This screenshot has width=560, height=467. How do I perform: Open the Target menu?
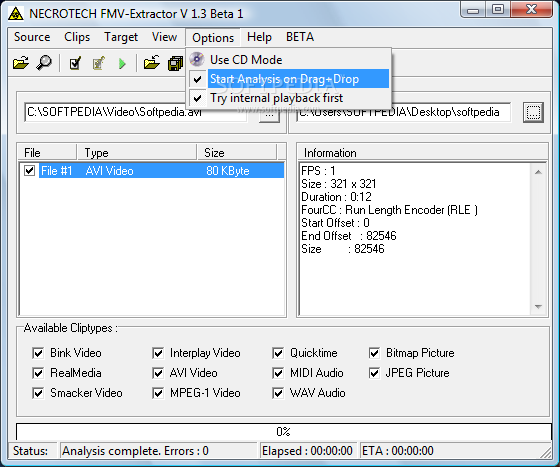(x=121, y=37)
